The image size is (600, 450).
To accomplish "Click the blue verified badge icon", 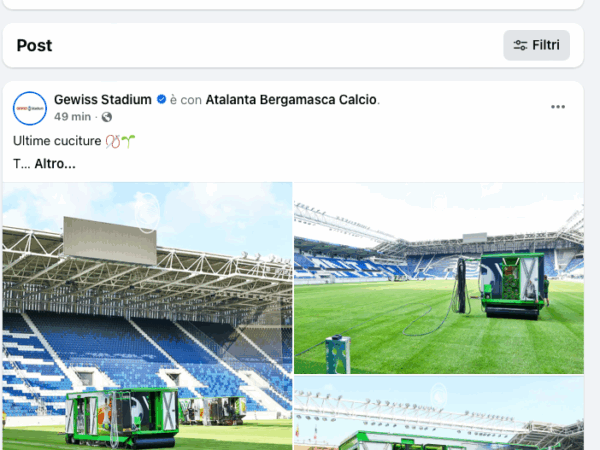I will (161, 99).
